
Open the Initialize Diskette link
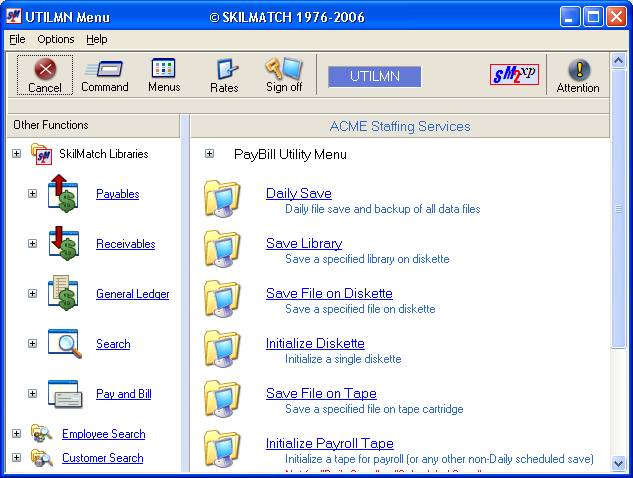click(315, 344)
